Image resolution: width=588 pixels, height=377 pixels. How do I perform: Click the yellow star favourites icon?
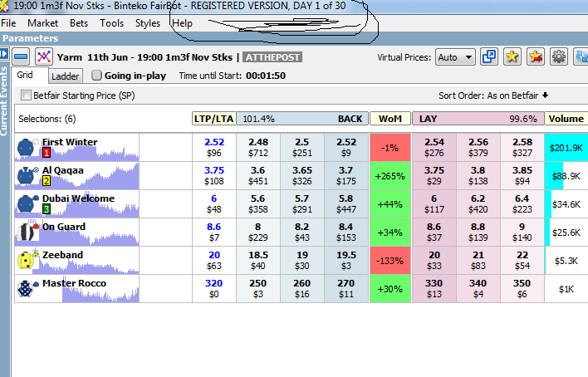tap(512, 57)
